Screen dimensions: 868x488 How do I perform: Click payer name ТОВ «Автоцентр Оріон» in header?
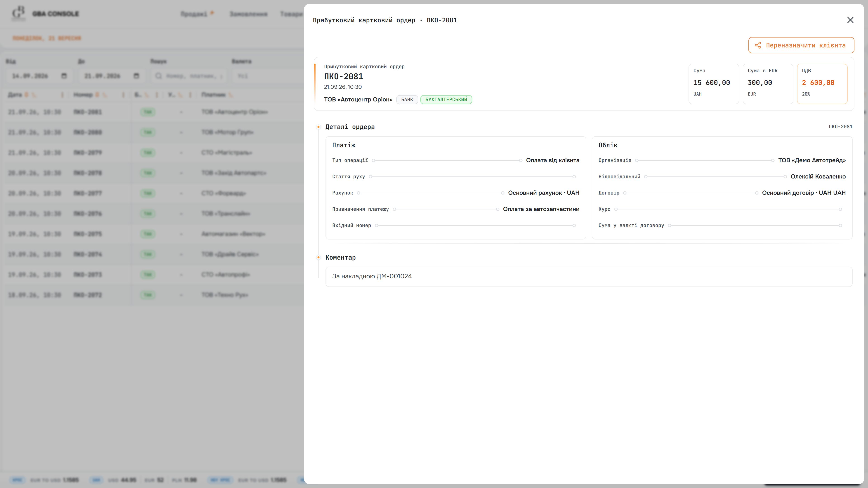pos(358,99)
